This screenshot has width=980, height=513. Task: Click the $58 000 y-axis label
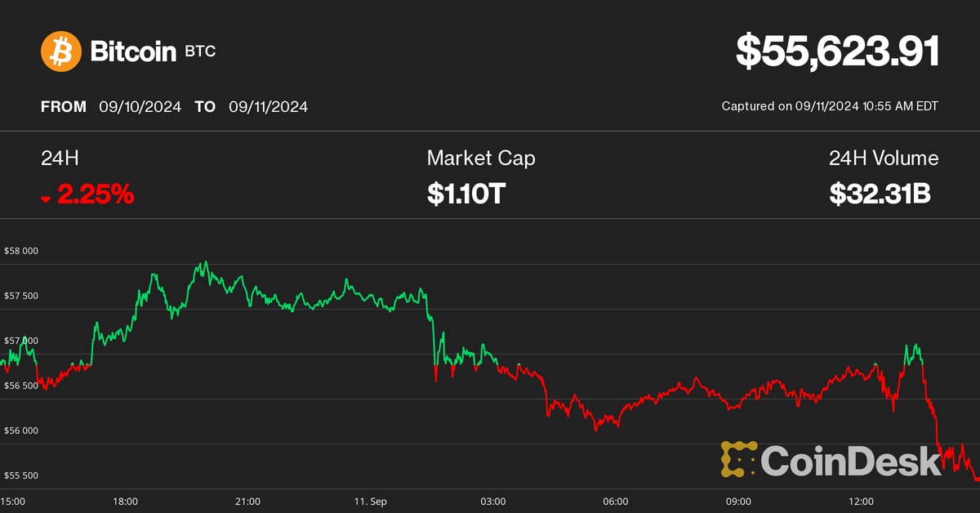[x=22, y=251]
